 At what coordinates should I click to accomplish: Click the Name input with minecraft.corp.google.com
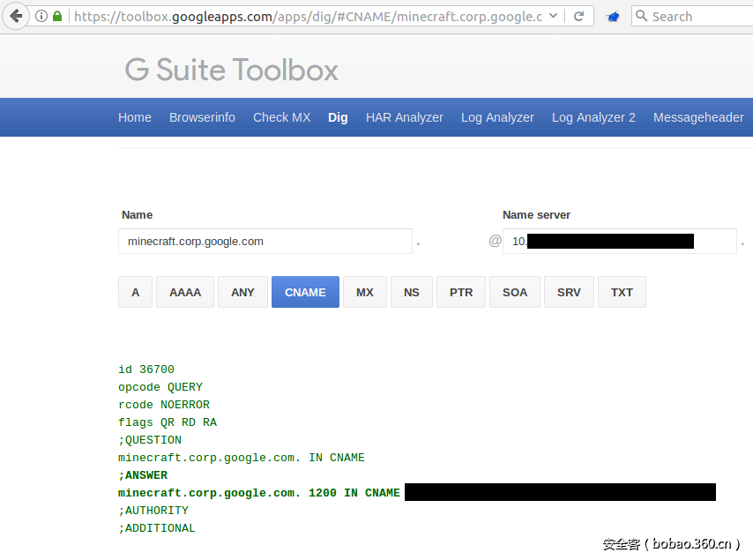[265, 241]
